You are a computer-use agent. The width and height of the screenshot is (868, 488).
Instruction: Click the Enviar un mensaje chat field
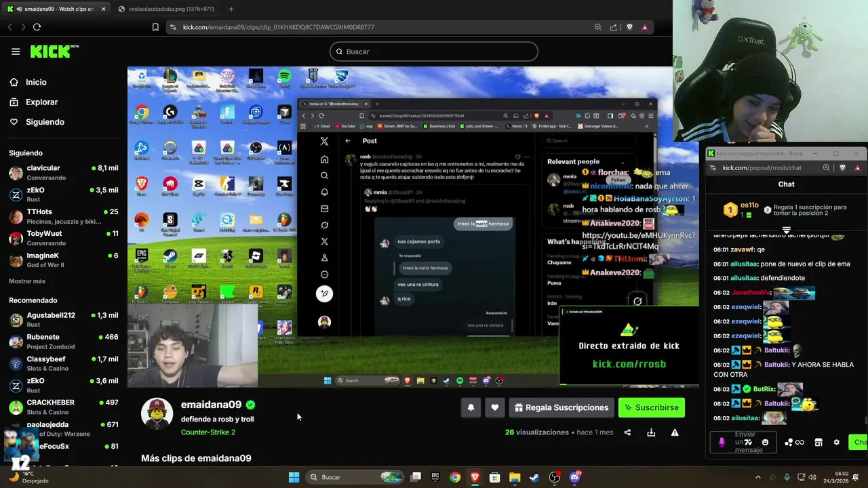(745, 442)
